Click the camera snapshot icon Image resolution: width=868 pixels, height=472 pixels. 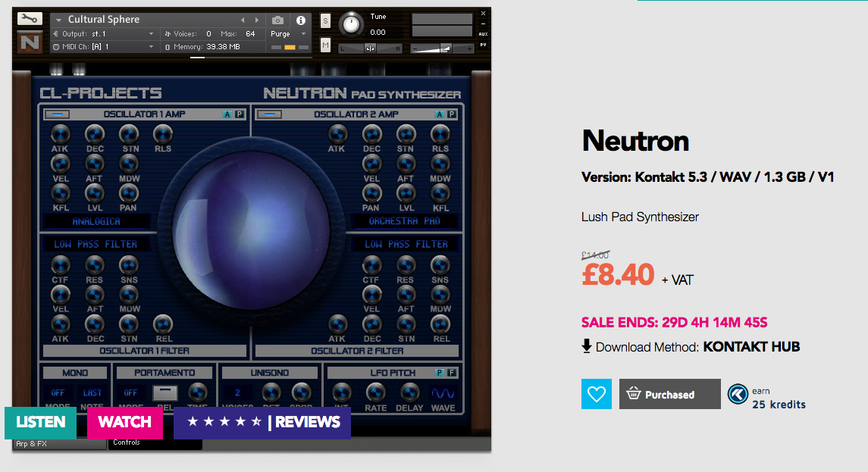(x=278, y=20)
